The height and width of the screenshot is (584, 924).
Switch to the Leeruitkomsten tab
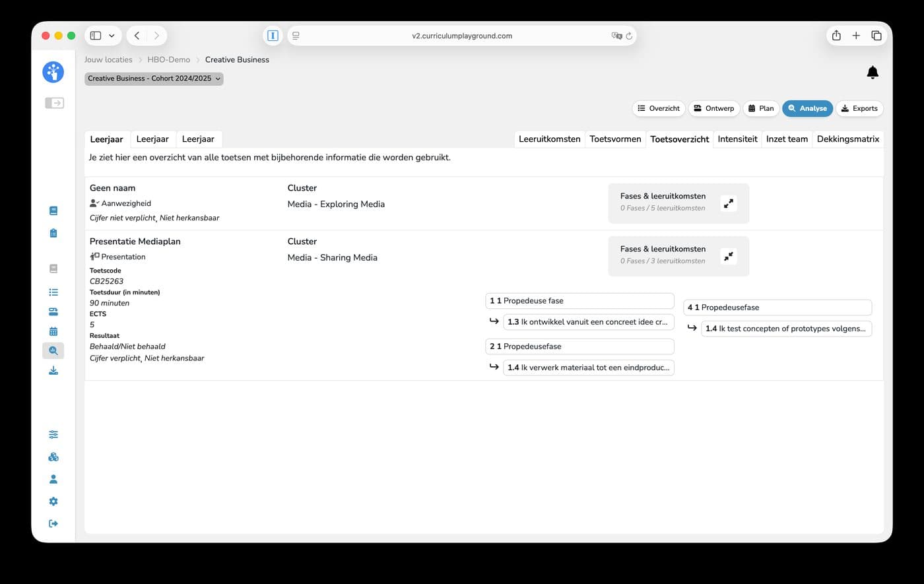[549, 139]
